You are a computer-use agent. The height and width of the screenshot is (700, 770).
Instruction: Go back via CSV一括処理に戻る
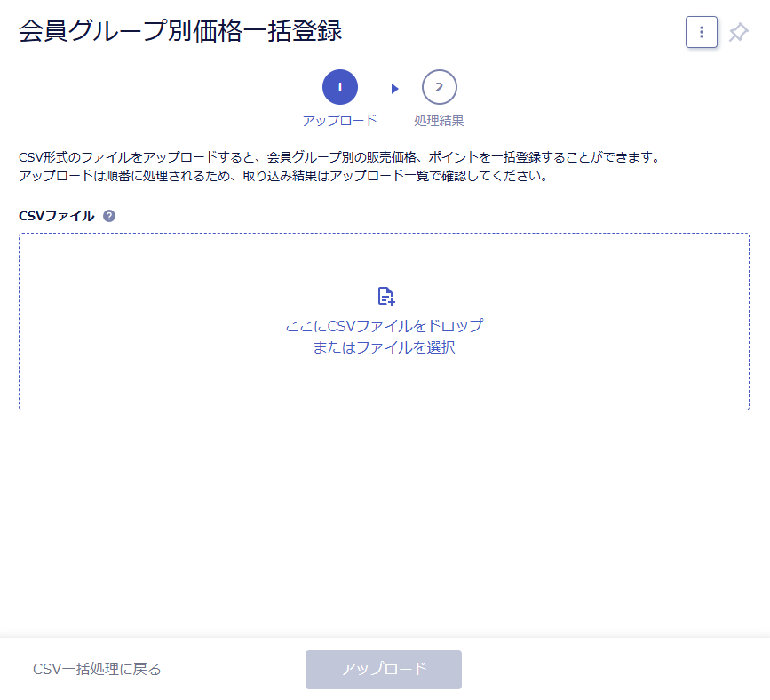(97, 669)
